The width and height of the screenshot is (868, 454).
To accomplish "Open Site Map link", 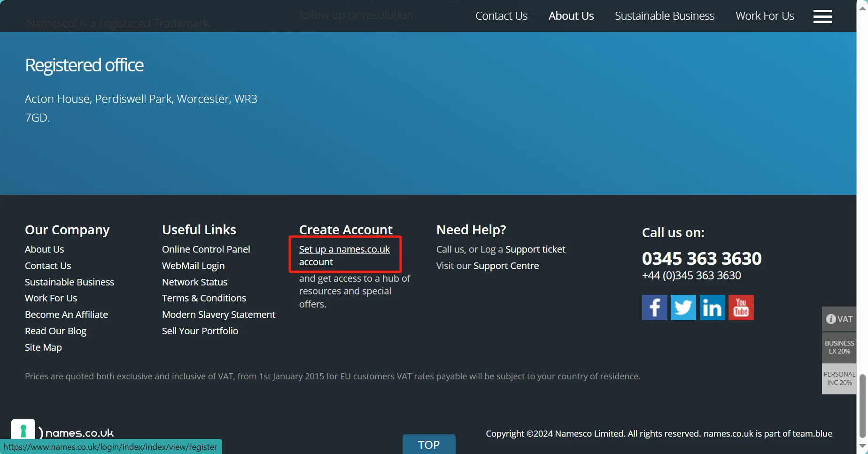I will pos(43,347).
